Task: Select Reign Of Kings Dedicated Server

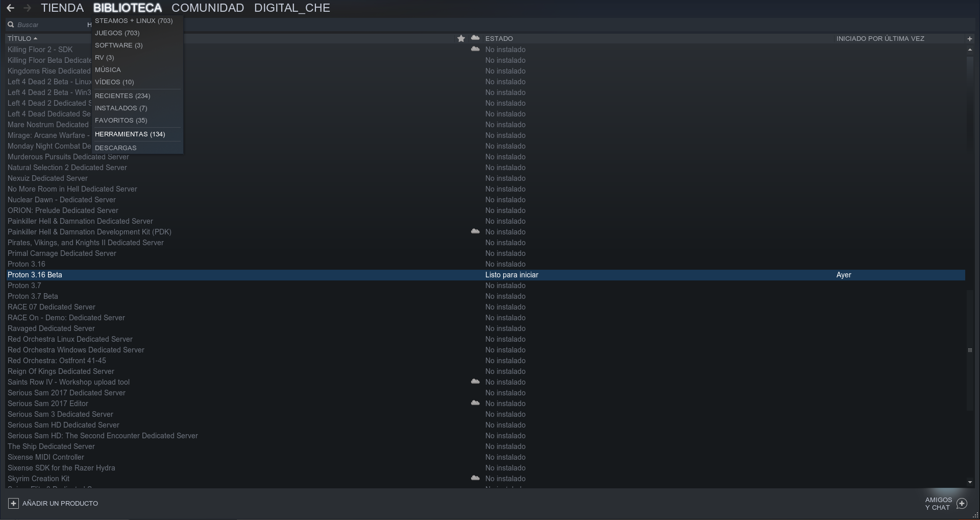Action: click(x=61, y=371)
